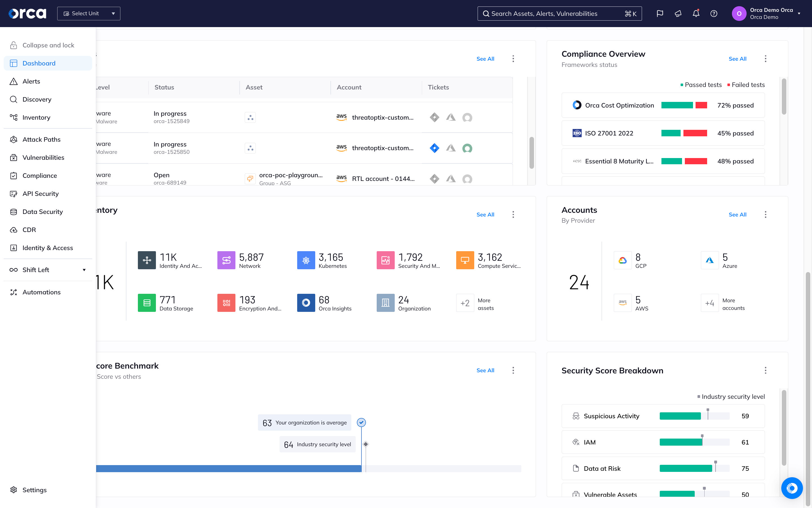Go to Dashboard in sidebar
Viewport: 812px width, 508px height.
click(48, 63)
